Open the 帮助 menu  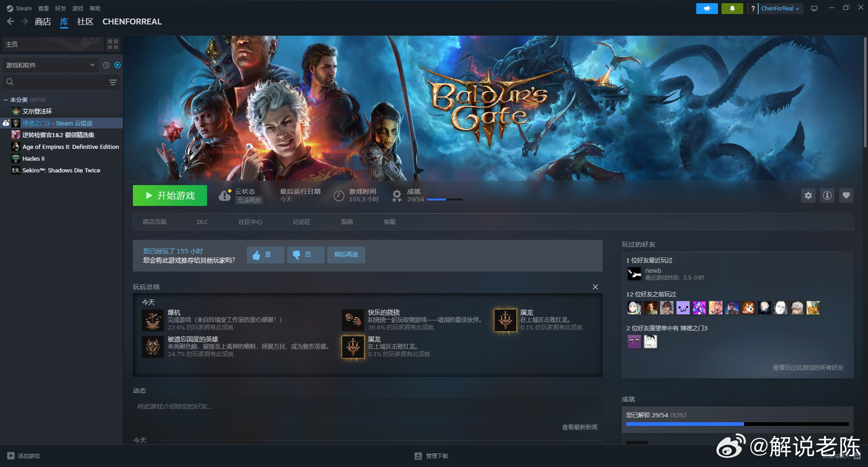coord(95,9)
